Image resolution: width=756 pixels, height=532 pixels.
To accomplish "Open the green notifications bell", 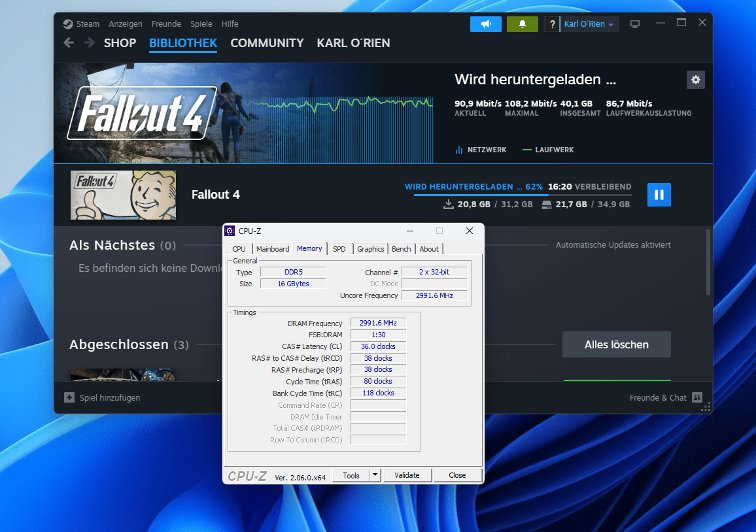I will coord(522,24).
